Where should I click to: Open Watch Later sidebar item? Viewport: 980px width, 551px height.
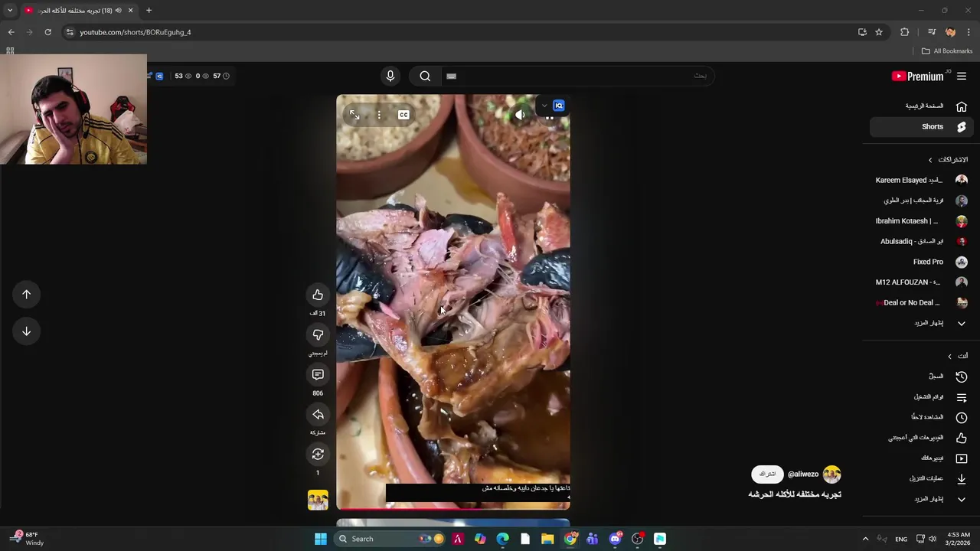921,417
